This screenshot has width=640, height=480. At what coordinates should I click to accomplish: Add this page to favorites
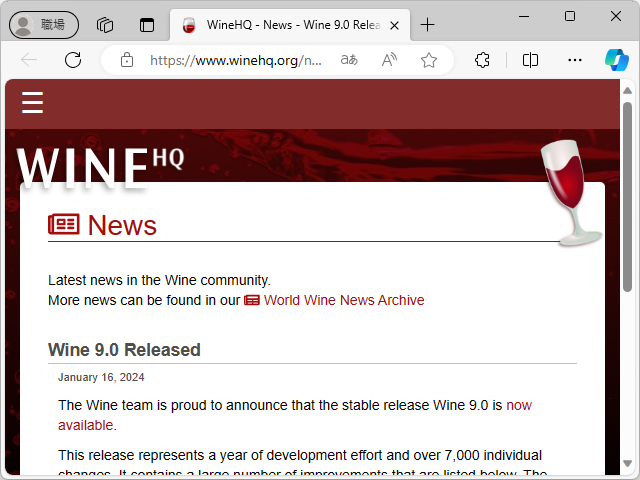429,60
